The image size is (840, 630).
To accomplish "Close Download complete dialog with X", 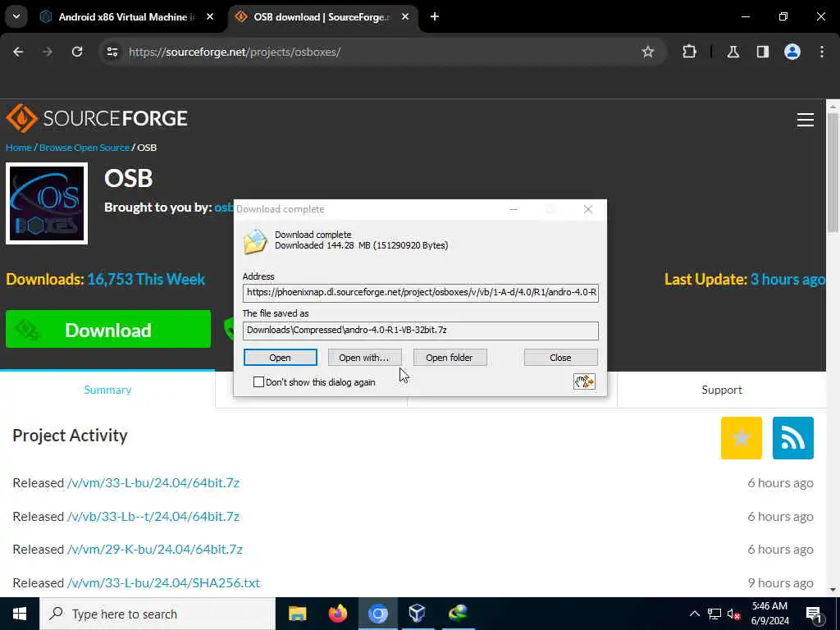I will pos(587,209).
